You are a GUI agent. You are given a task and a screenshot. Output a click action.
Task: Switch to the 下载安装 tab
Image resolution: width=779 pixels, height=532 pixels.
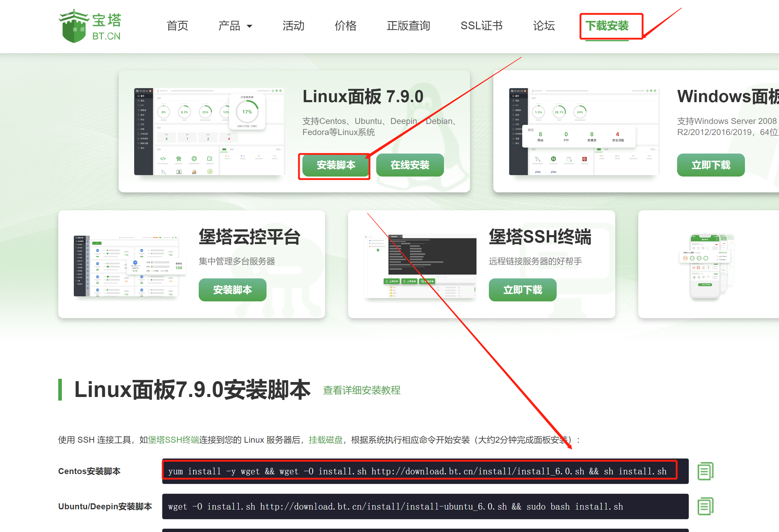click(x=607, y=26)
